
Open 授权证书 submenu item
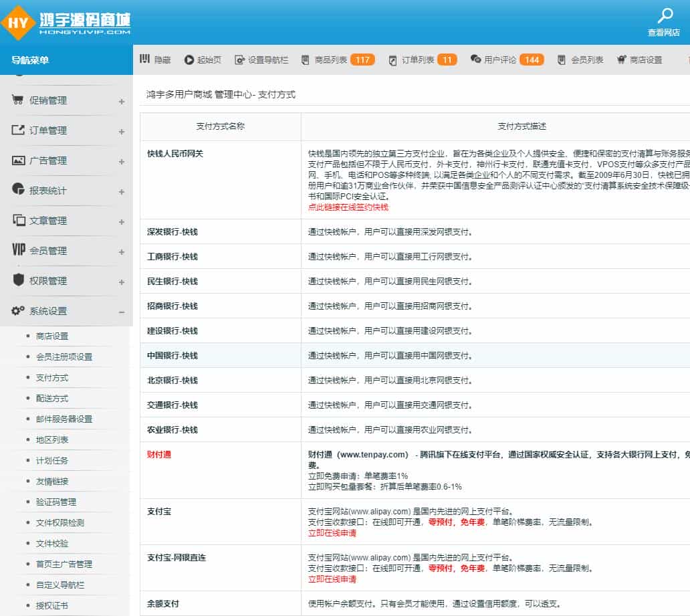pos(52,605)
